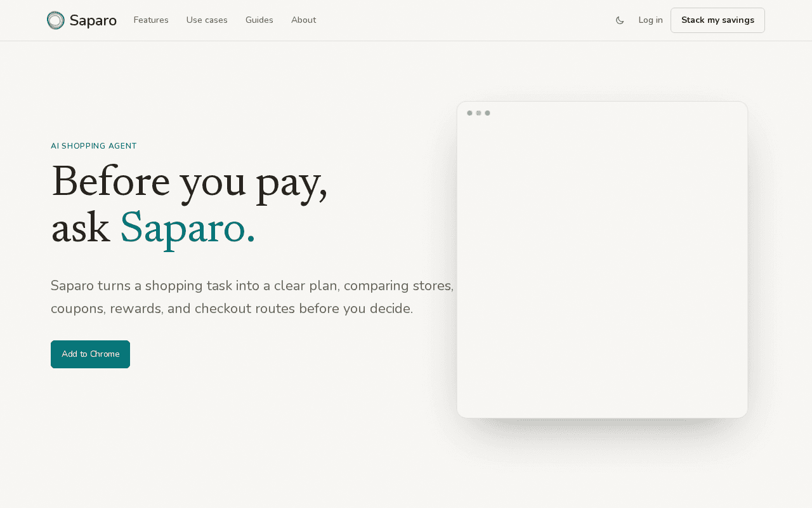Click the Saparo brand name text
Viewport: 812px width, 508px height.
pyautogui.click(x=93, y=20)
